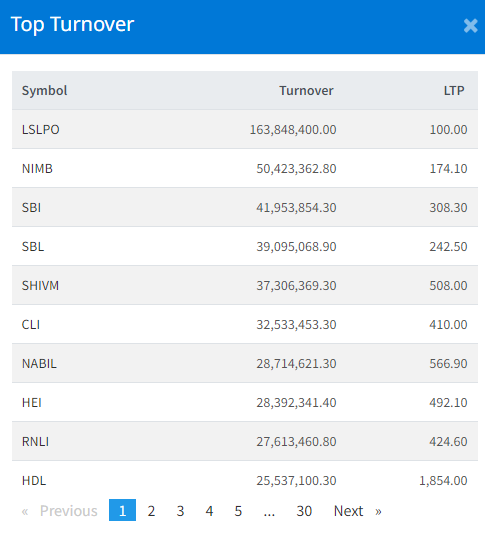This screenshot has width=485, height=541.
Task: Select the HDL symbol
Action: coord(34,481)
